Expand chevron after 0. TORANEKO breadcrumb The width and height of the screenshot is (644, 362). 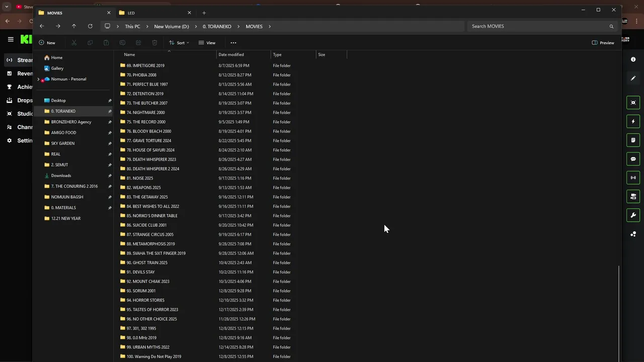[x=238, y=26]
